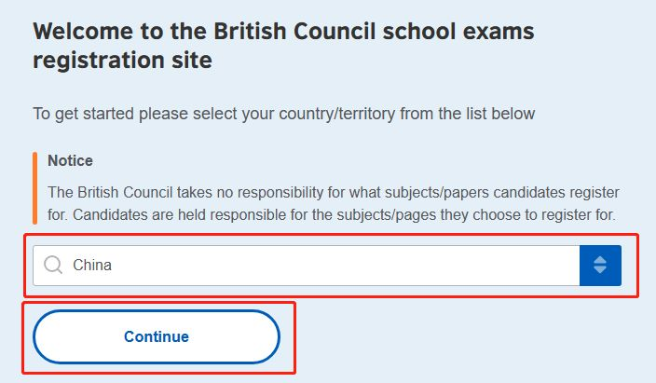The image size is (656, 383).
Task: Click the down arrow in the blue selector
Action: pos(600,271)
